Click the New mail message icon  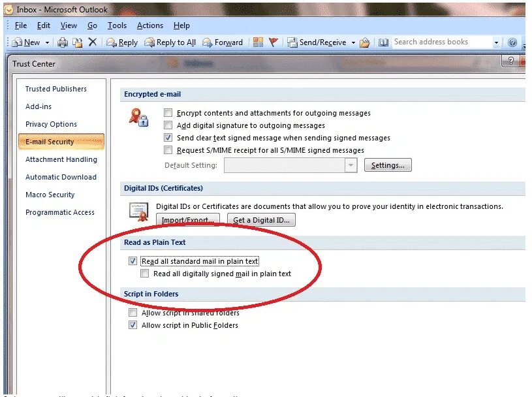(x=17, y=42)
